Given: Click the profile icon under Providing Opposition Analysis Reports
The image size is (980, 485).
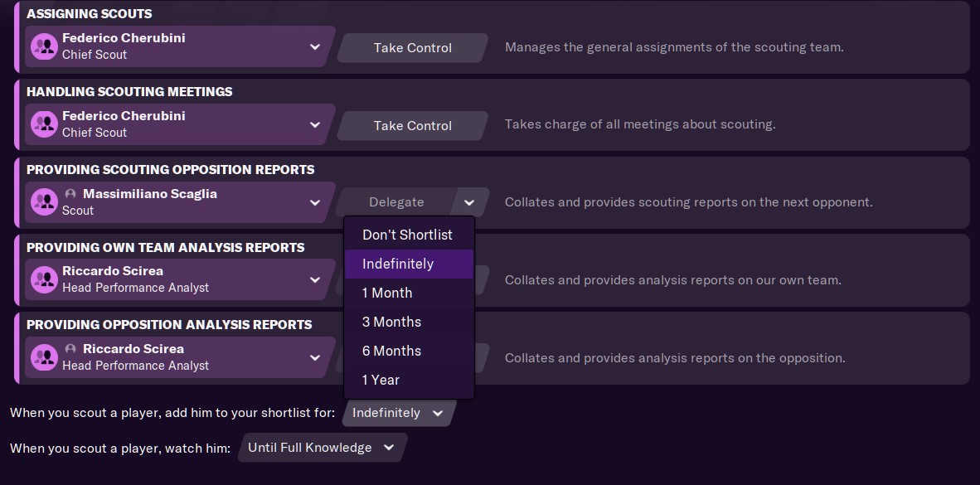Looking at the screenshot, I should [45, 356].
